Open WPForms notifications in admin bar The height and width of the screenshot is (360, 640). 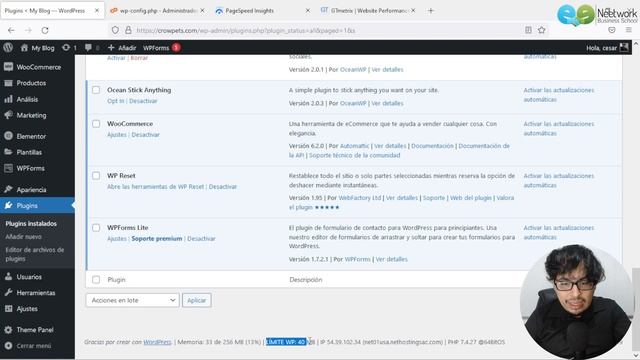click(x=162, y=48)
